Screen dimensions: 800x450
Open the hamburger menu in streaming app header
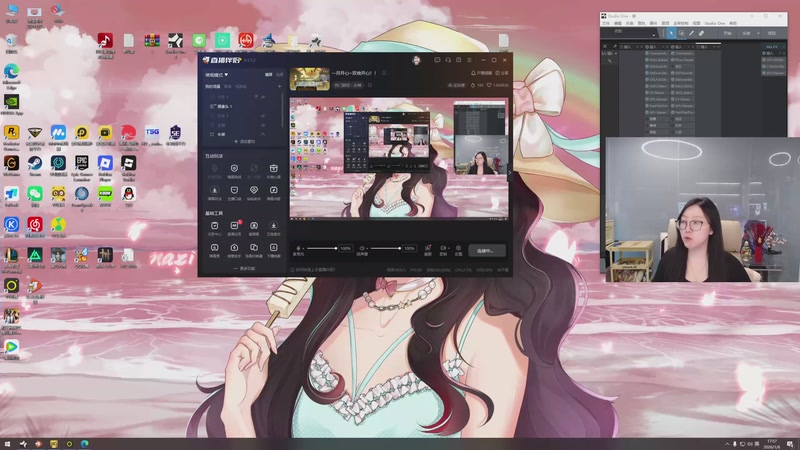pyautogui.click(x=469, y=60)
